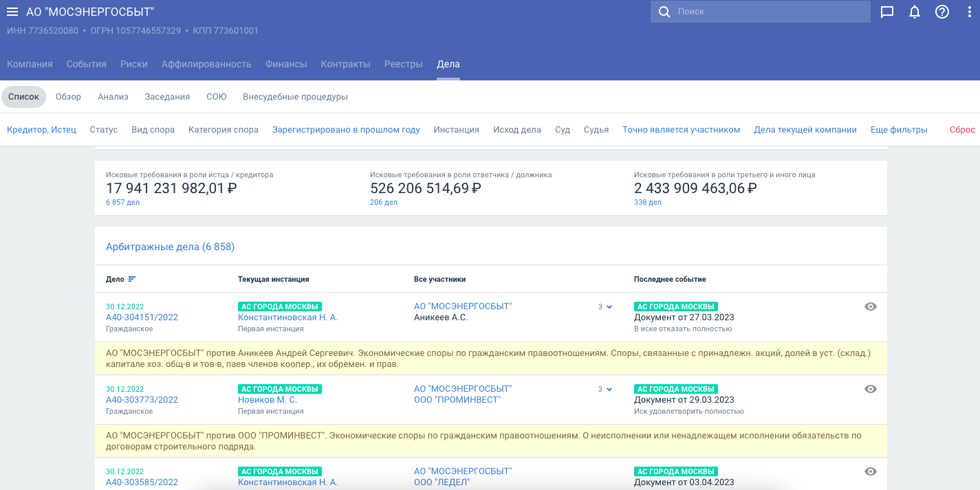Expand participants list for ООО "ПРОМИНВЕСТ" case
Screen dimensions: 980x490
tap(605, 389)
